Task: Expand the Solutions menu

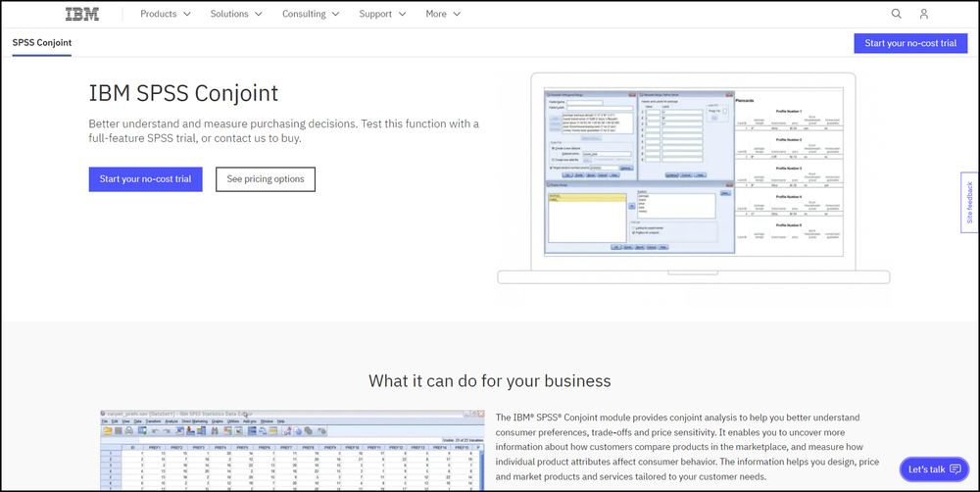Action: (236, 14)
